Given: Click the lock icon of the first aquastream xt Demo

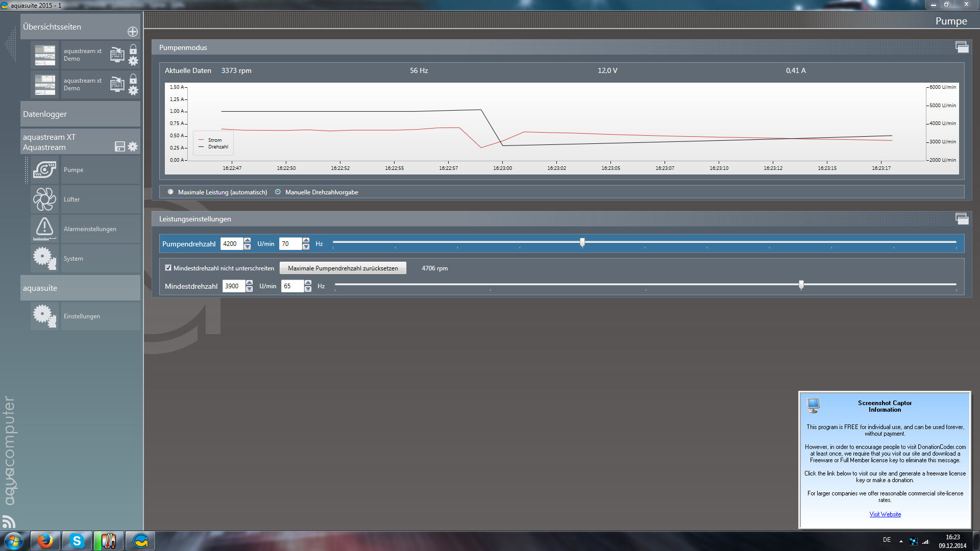Looking at the screenshot, I should [x=133, y=49].
